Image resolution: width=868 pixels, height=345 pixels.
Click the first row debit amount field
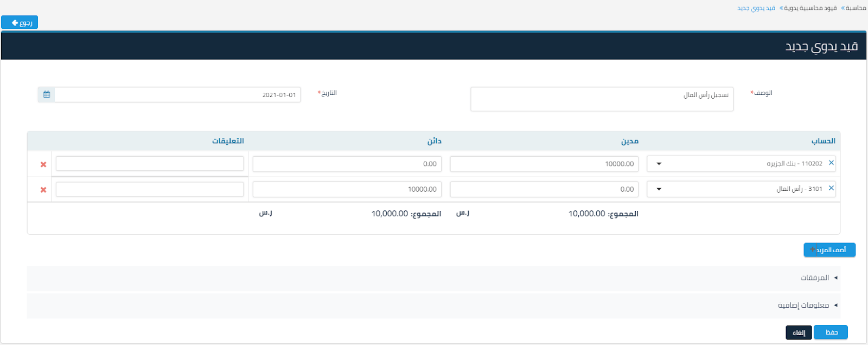coord(544,164)
